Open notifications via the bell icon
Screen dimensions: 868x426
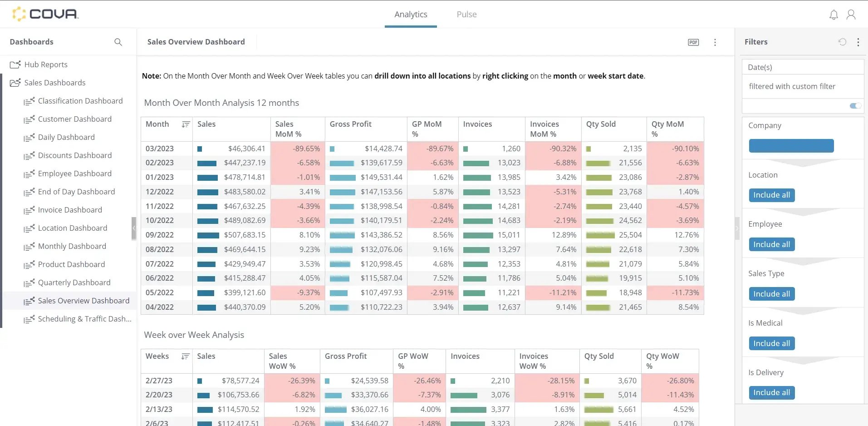point(833,14)
